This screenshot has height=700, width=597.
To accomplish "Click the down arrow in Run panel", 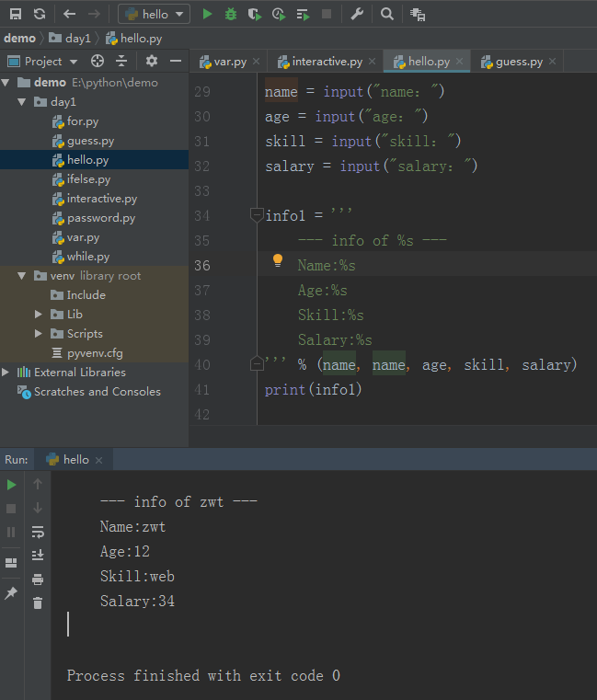I will click(x=38, y=508).
